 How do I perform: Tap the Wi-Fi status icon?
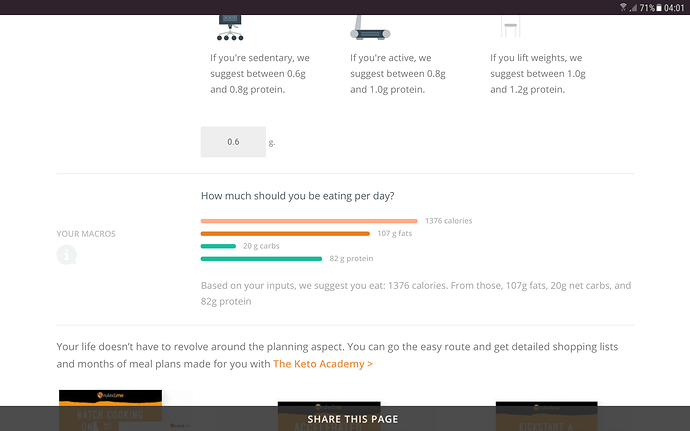click(623, 7)
